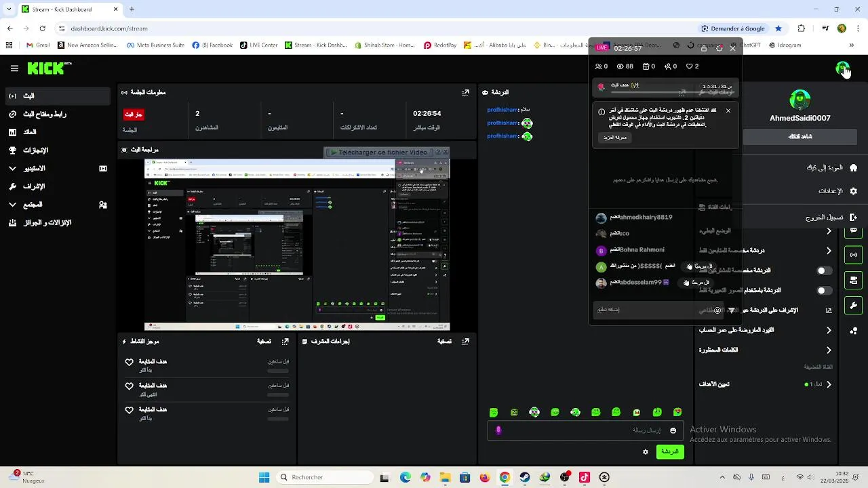This screenshot has width=868, height=488.
Task: Click wave button beside abdesselam99
Action: [x=697, y=283]
